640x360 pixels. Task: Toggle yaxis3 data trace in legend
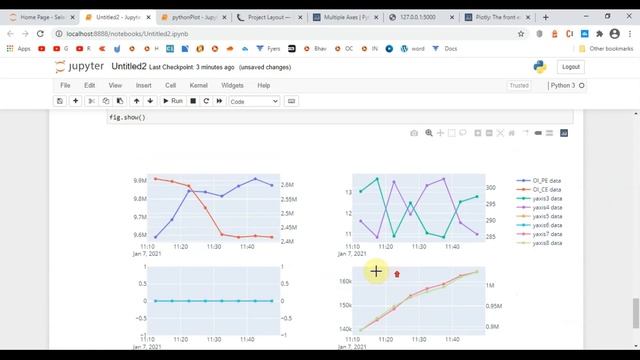[539, 198]
